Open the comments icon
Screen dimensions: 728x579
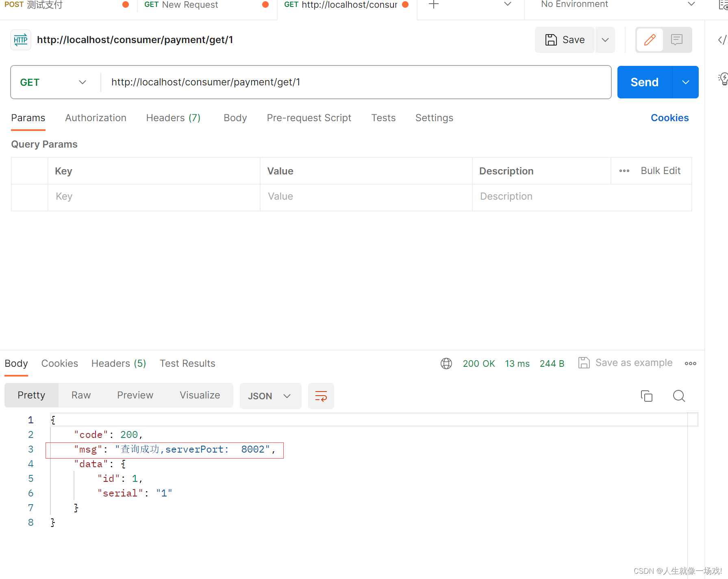click(677, 40)
